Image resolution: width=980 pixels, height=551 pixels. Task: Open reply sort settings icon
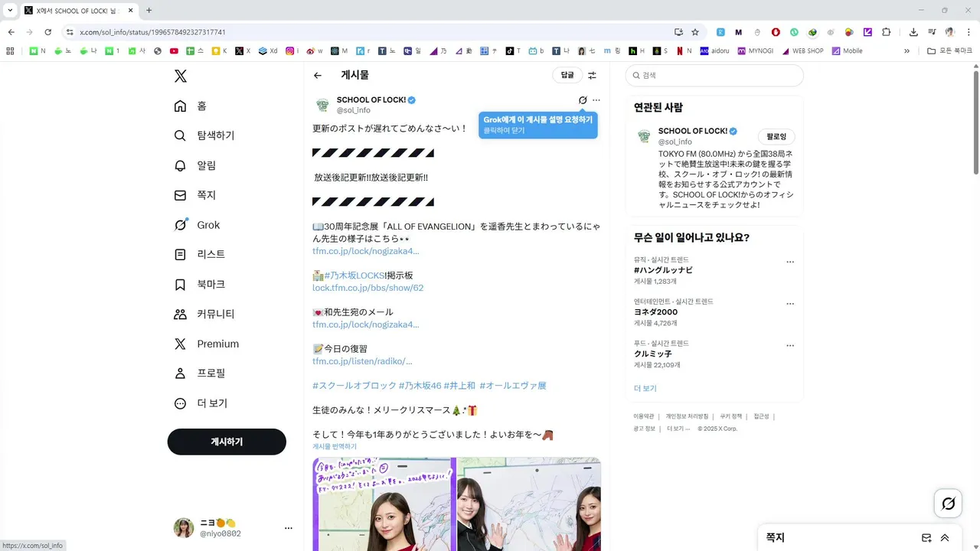(592, 75)
